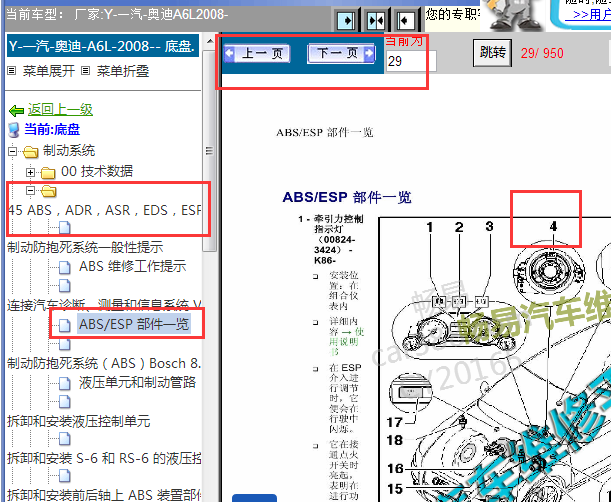Select ABS/ESP 部件一览 tree item
Viewport: 611px width, 502px height.
[134, 324]
